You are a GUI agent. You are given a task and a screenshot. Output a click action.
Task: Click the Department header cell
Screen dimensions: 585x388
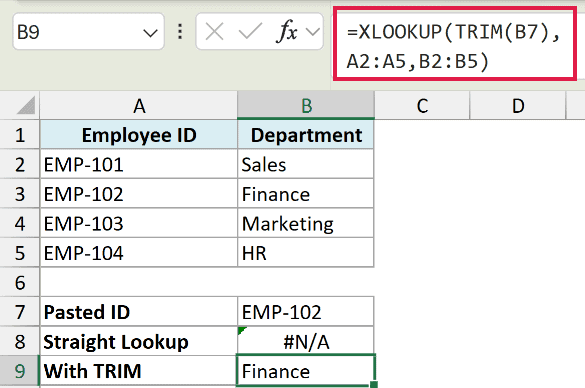pyautogui.click(x=306, y=135)
